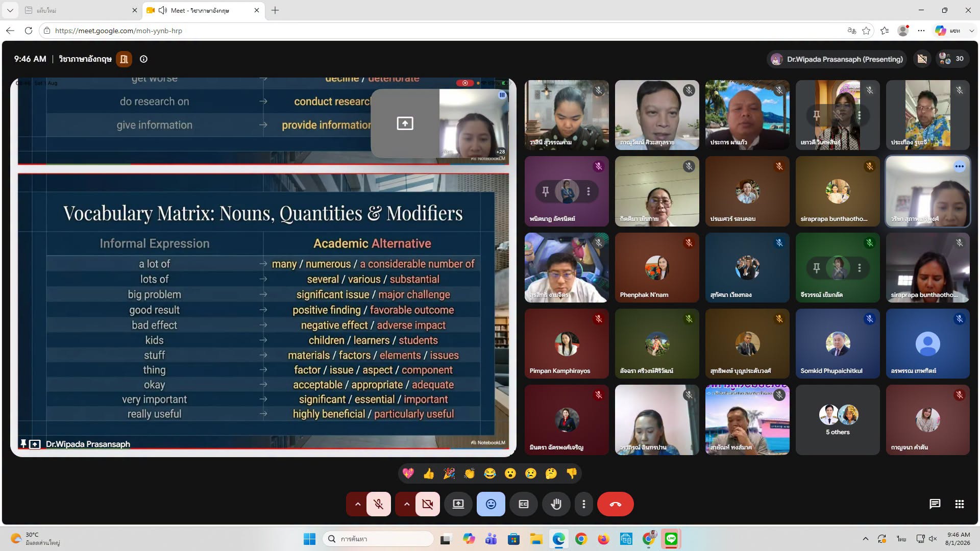Send the thumbs down reaction

pyautogui.click(x=572, y=473)
